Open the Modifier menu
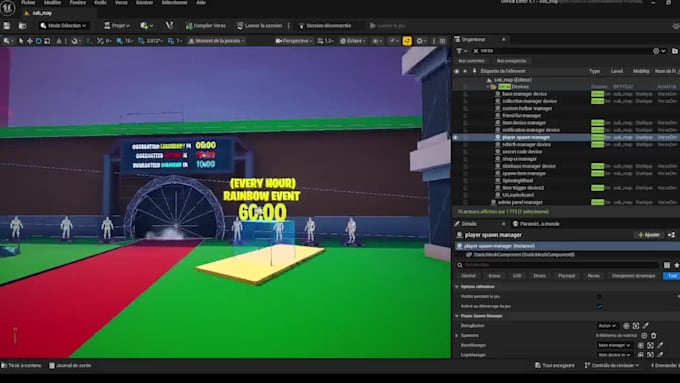 pyautogui.click(x=52, y=3)
